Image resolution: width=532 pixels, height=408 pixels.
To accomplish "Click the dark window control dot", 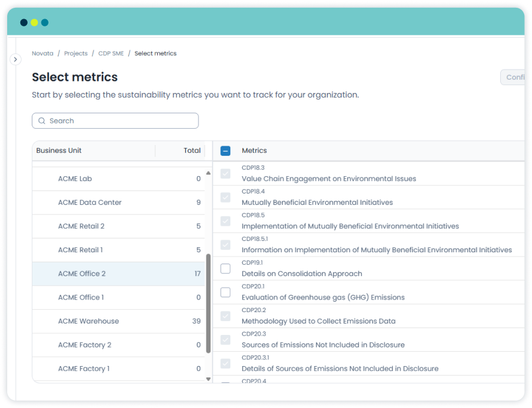I will tap(24, 23).
